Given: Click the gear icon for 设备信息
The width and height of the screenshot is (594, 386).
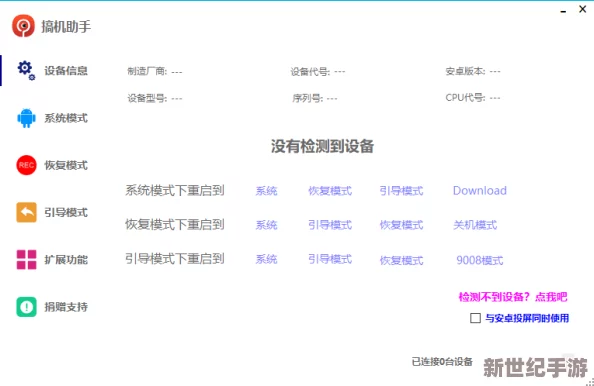Looking at the screenshot, I should pyautogui.click(x=26, y=70).
